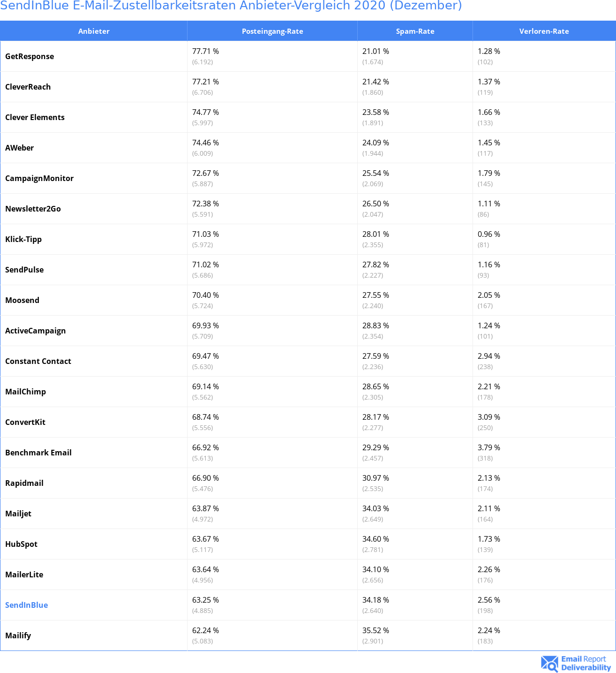This screenshot has height=673, width=616.
Task: Click the Benchmark Email provider name
Action: (38, 453)
